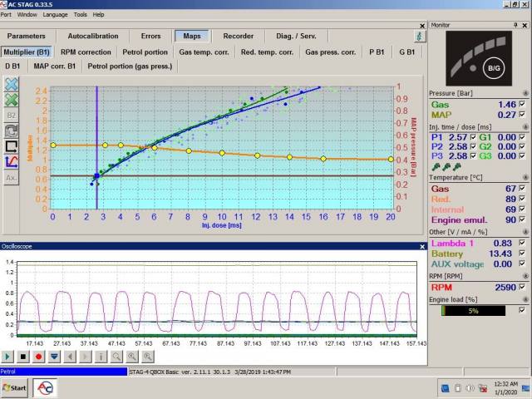Toggle the Lambda 1 checkbox in Monitor
Screen dimensions: 532x399
click(x=522, y=243)
